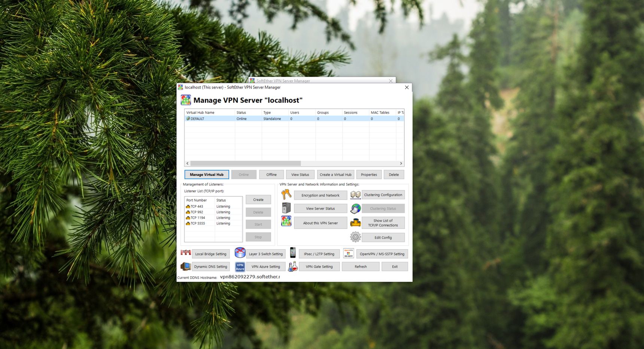This screenshot has width=644, height=349.
Task: Click the Clustering Status globe icon
Action: (x=355, y=208)
